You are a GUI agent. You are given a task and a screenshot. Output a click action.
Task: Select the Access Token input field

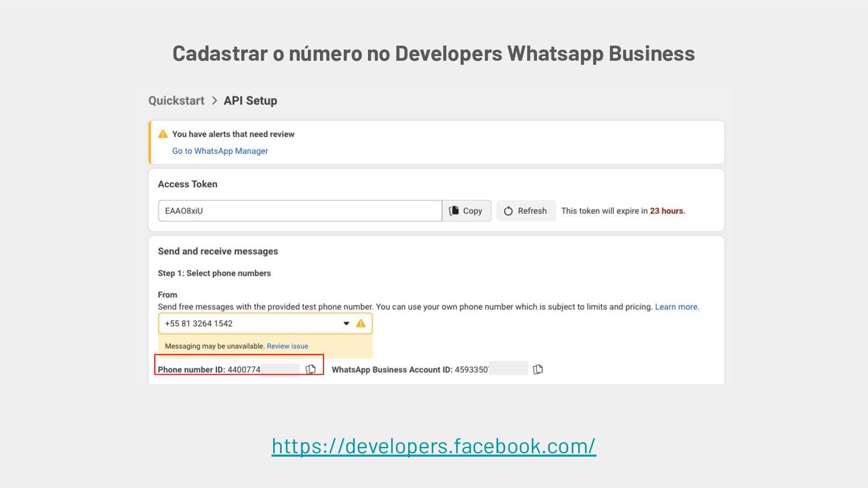coord(300,211)
